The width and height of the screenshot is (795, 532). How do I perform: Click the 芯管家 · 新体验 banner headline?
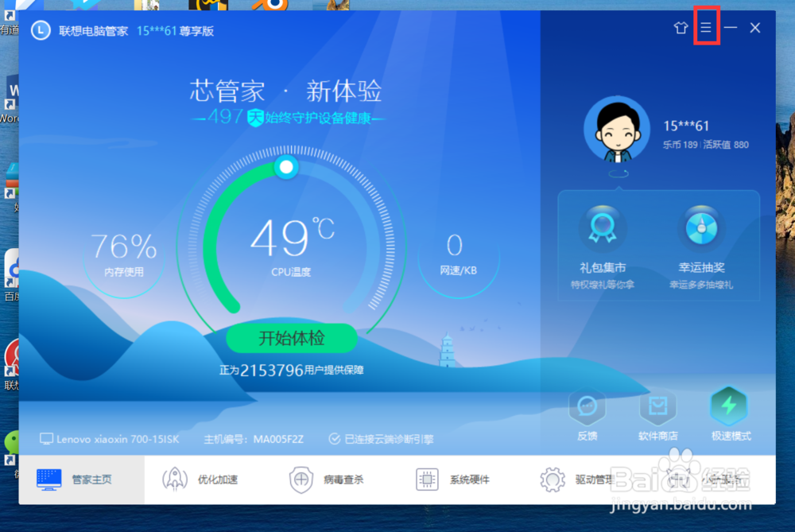[x=285, y=91]
